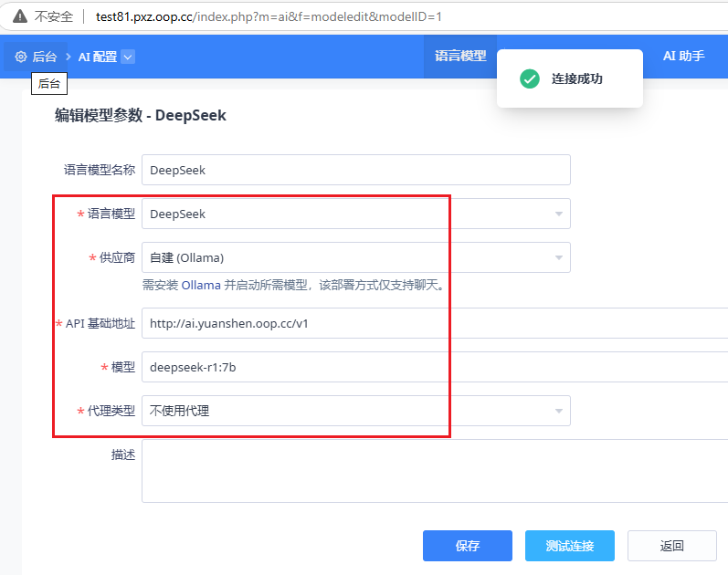Click the 供应商 label

point(117,257)
